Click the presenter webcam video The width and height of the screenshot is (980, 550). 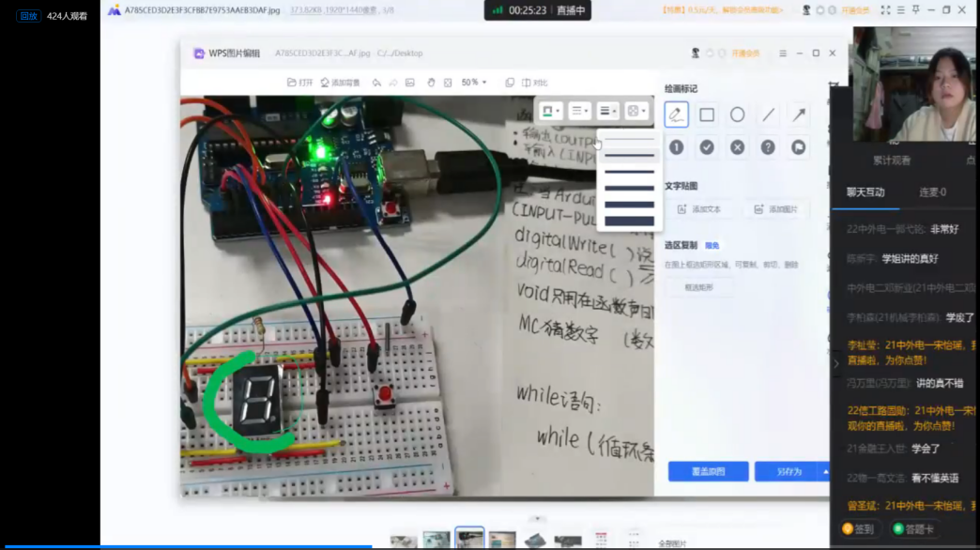(913, 84)
